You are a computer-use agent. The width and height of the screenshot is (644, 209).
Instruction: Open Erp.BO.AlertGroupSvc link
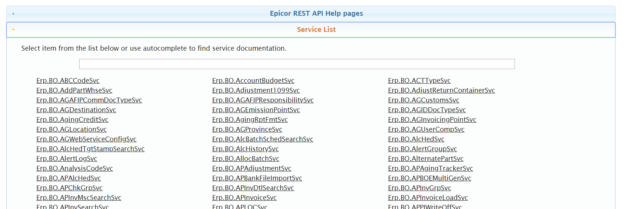pos(423,149)
